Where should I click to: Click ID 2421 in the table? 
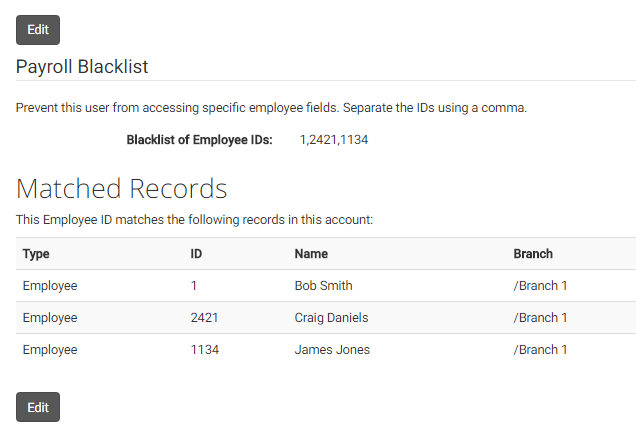click(x=204, y=318)
